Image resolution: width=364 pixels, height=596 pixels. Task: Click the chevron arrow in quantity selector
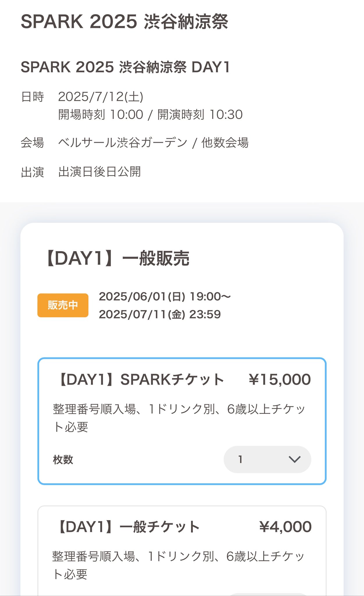click(x=294, y=460)
